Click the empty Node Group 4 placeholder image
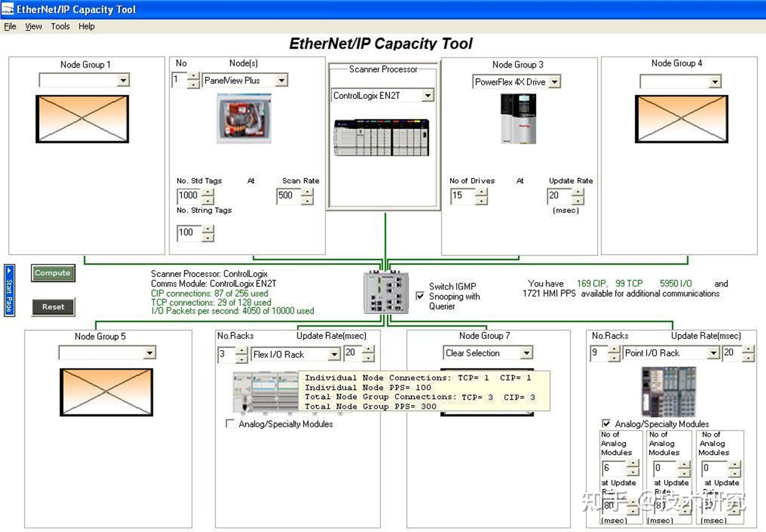 [x=681, y=118]
